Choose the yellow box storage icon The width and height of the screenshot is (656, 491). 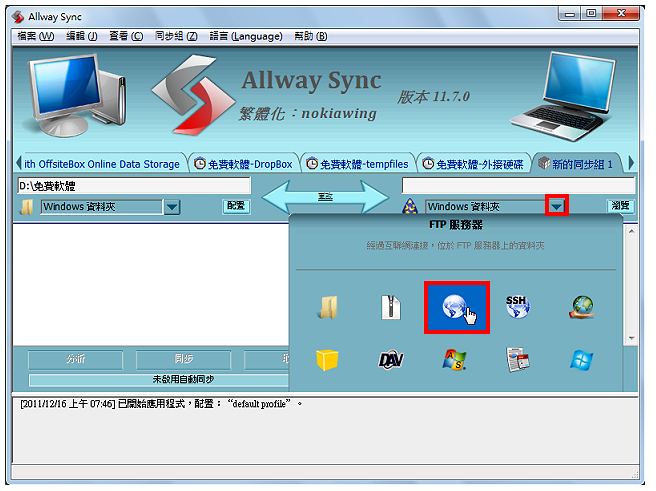(327, 360)
